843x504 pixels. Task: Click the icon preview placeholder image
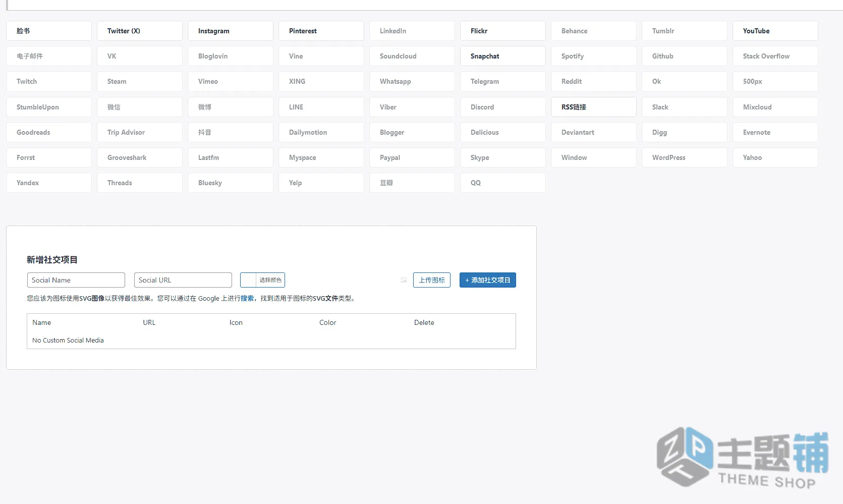pyautogui.click(x=404, y=280)
